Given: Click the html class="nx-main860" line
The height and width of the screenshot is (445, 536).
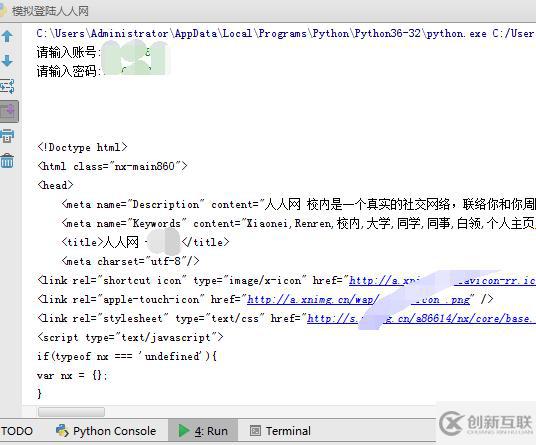Looking at the screenshot, I should [112, 166].
